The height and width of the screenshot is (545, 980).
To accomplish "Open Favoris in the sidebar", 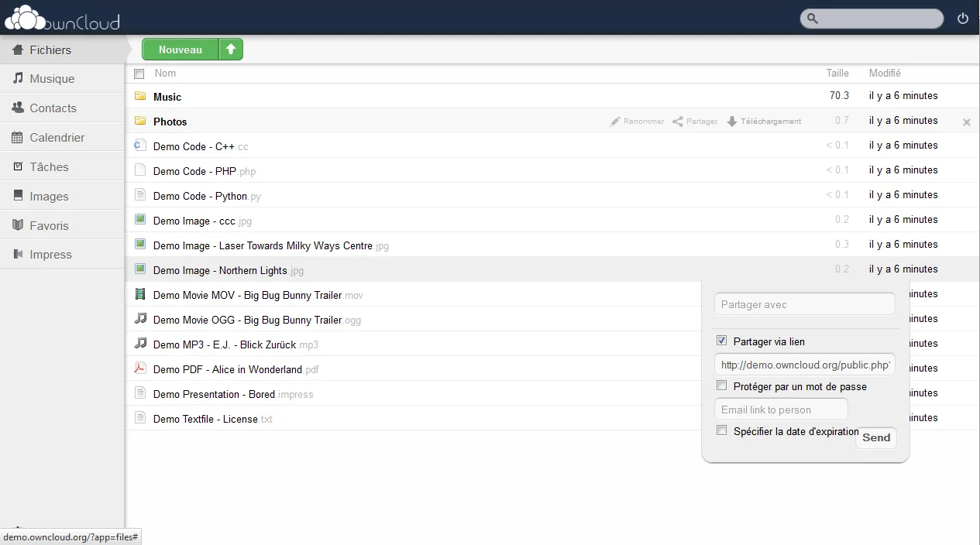I will [62, 226].
